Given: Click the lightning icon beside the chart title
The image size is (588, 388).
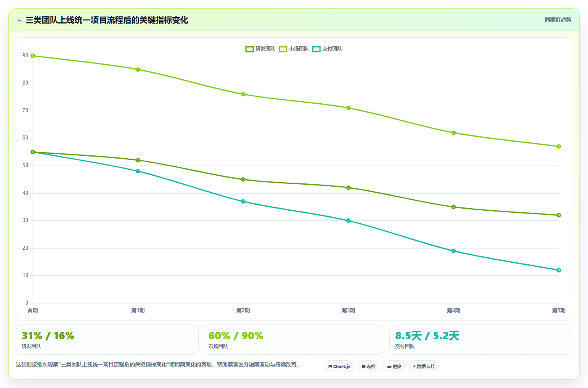Looking at the screenshot, I should click(19, 20).
